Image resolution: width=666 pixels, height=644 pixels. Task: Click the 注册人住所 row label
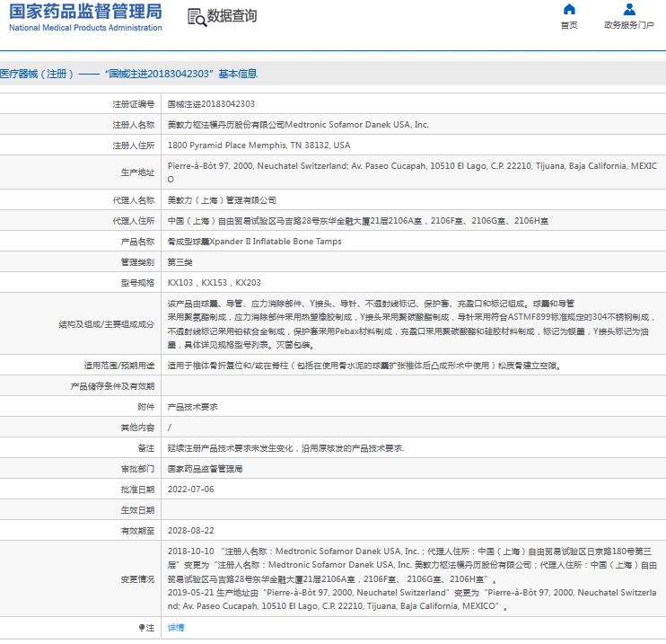tap(134, 146)
